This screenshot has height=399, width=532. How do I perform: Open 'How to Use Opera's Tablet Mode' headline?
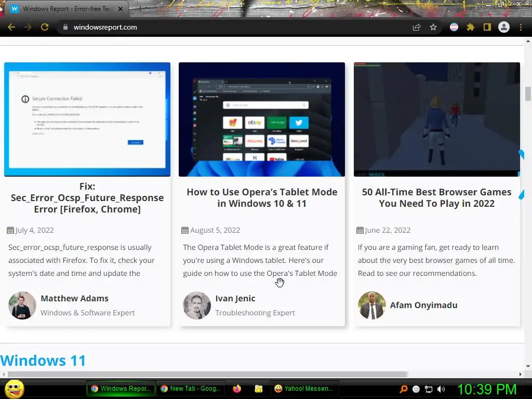click(262, 198)
